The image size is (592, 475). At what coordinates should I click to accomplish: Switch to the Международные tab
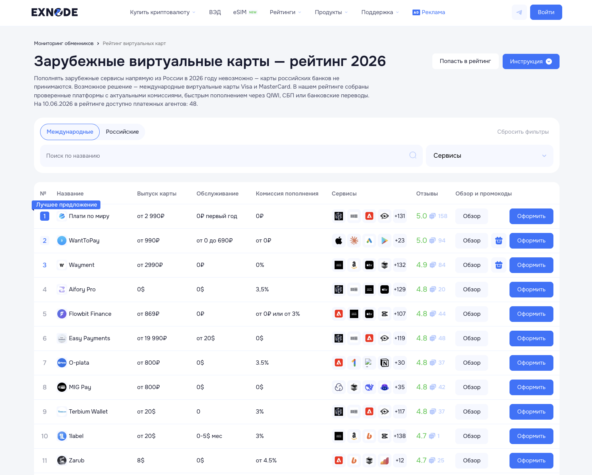[70, 132]
